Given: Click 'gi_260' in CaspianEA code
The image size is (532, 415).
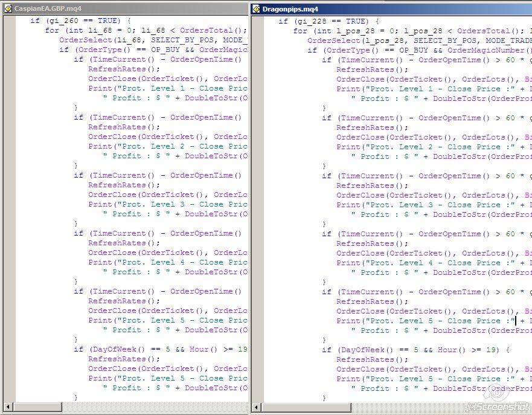Looking at the screenshot, I should click(x=64, y=21).
